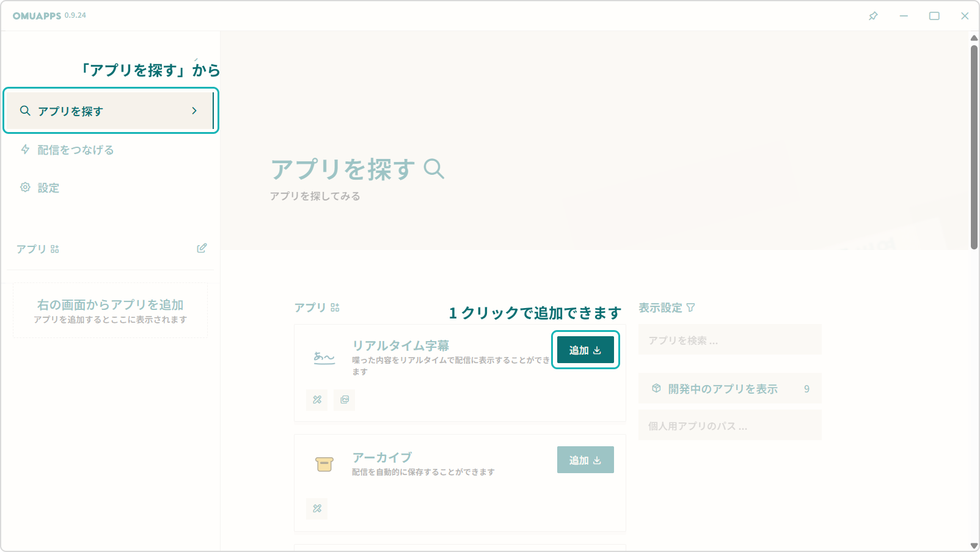Click the 個人用アプリのパス input field
This screenshot has width=980, height=552.
pyautogui.click(x=730, y=425)
